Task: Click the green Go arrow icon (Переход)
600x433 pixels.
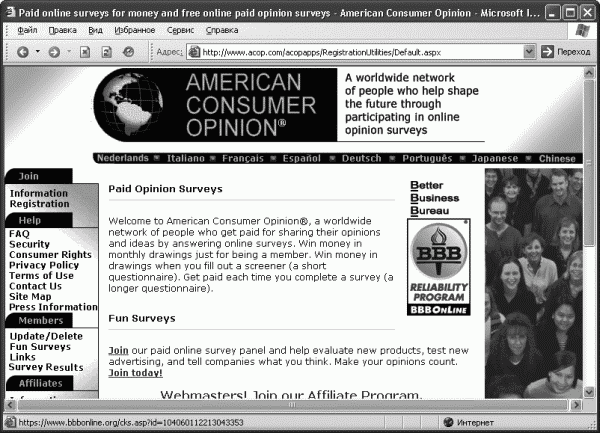Action: pyautogui.click(x=547, y=52)
